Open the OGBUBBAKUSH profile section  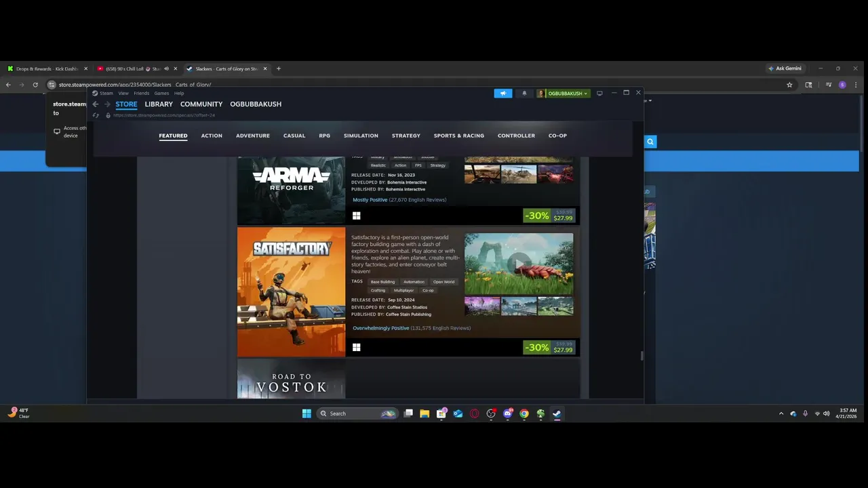click(256, 104)
